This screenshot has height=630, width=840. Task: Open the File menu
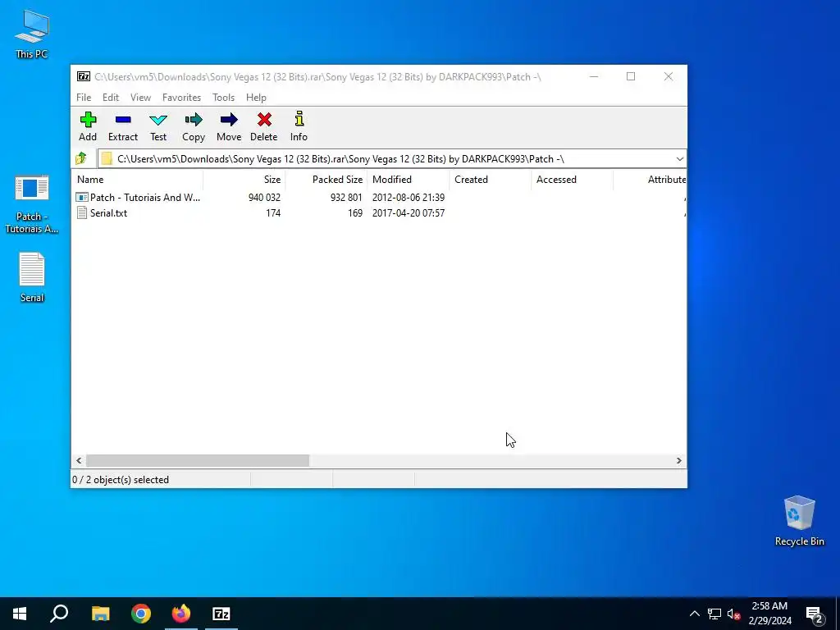84,98
